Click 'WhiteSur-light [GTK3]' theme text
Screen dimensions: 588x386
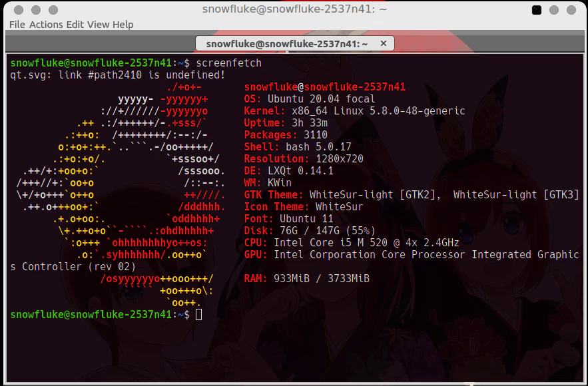(516, 195)
